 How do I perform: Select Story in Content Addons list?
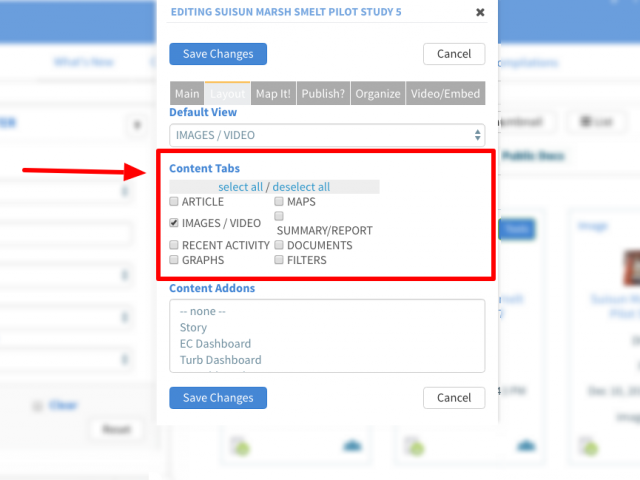coord(193,327)
